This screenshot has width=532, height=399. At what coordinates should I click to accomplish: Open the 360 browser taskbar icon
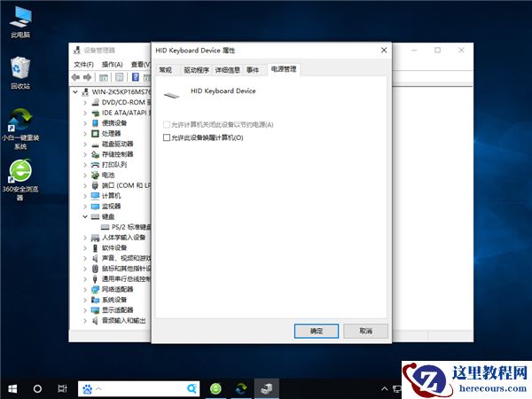click(x=215, y=388)
